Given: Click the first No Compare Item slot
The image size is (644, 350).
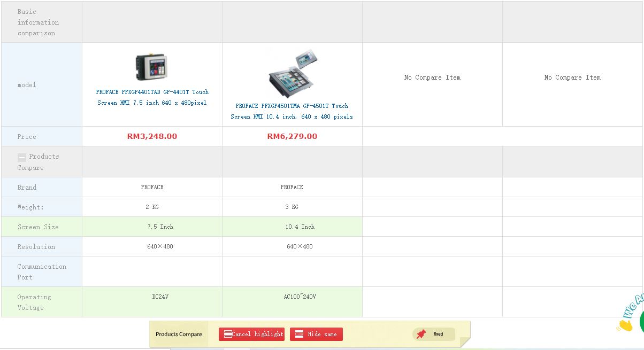Looking at the screenshot, I should click(432, 77).
